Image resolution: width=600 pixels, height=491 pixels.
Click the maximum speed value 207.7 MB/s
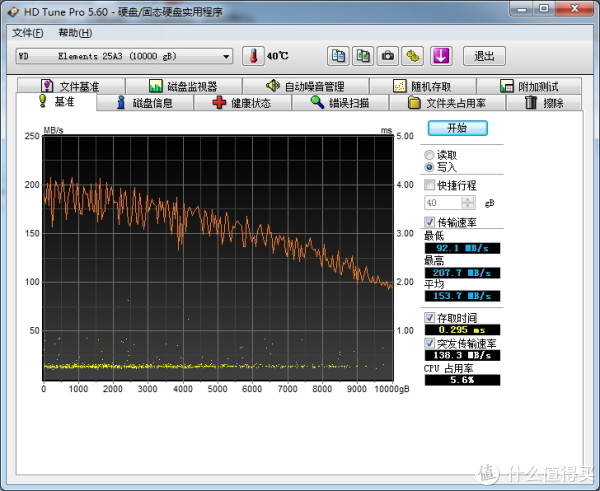462,273
